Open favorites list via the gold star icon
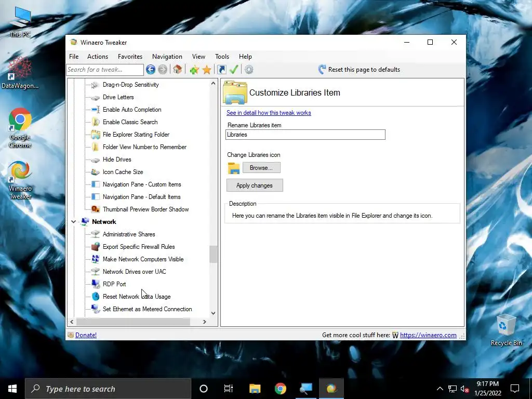This screenshot has width=532, height=399. pyautogui.click(x=207, y=70)
